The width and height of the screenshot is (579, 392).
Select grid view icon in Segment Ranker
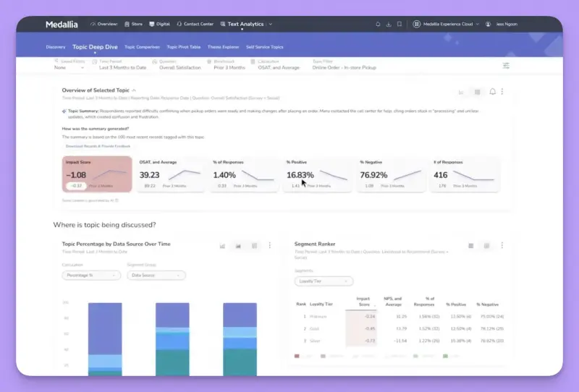(486, 246)
